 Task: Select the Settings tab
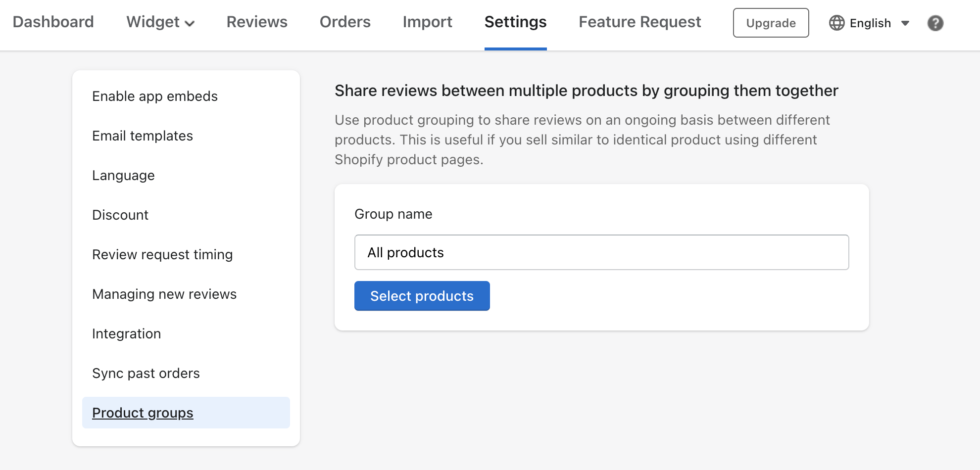tap(515, 22)
